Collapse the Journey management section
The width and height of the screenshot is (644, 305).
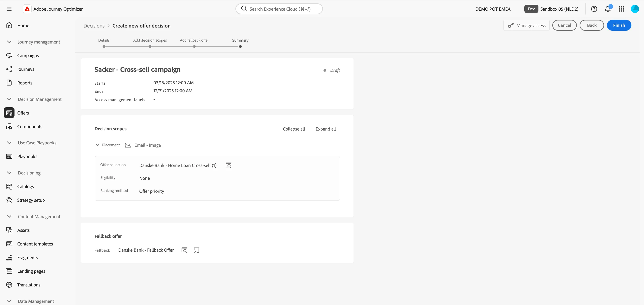pyautogui.click(x=9, y=42)
